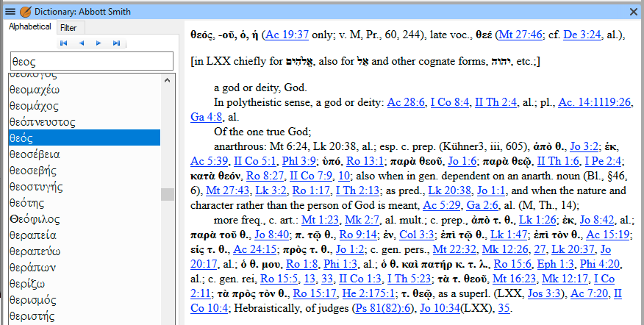This screenshot has height=325, width=644.
Task: Open the Col 3:3 reference link
Action: tap(417, 235)
